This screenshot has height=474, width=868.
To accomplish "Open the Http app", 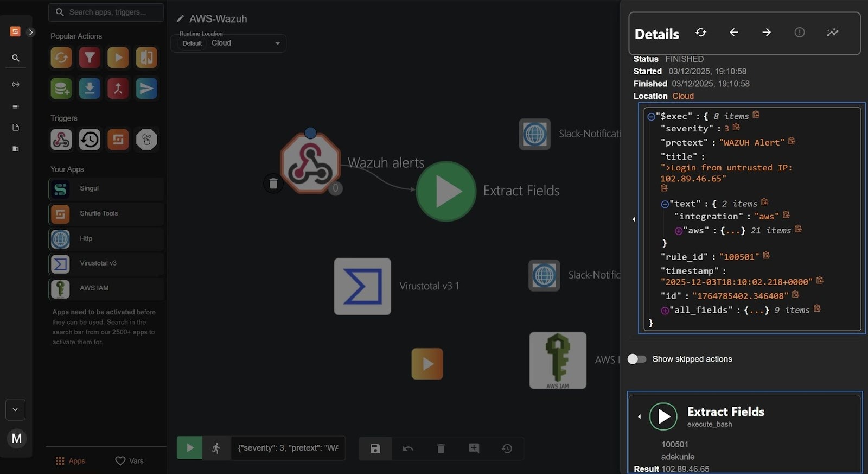I will [106, 238].
